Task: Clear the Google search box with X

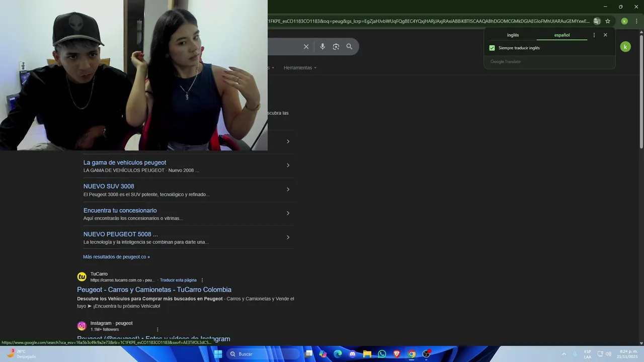Action: pyautogui.click(x=306, y=47)
